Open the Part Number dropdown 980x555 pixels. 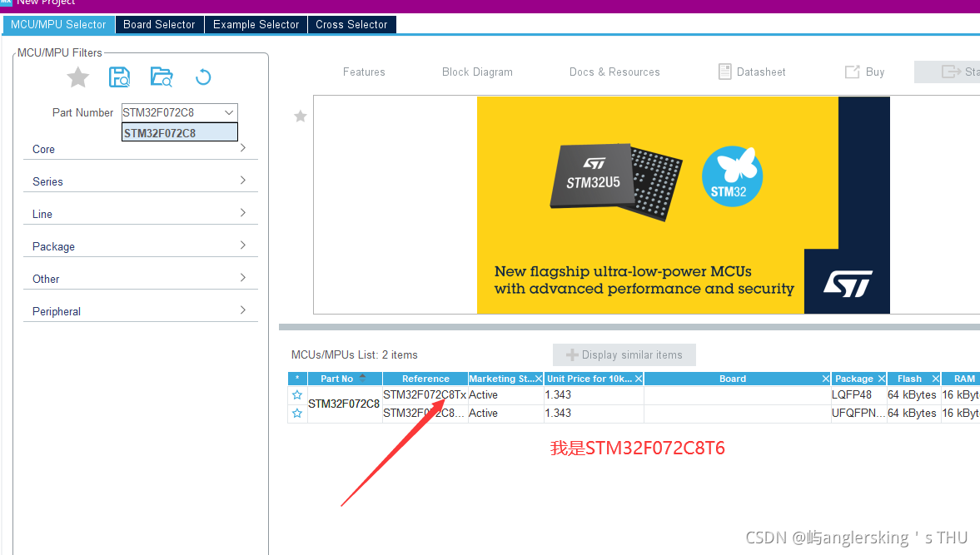click(229, 112)
